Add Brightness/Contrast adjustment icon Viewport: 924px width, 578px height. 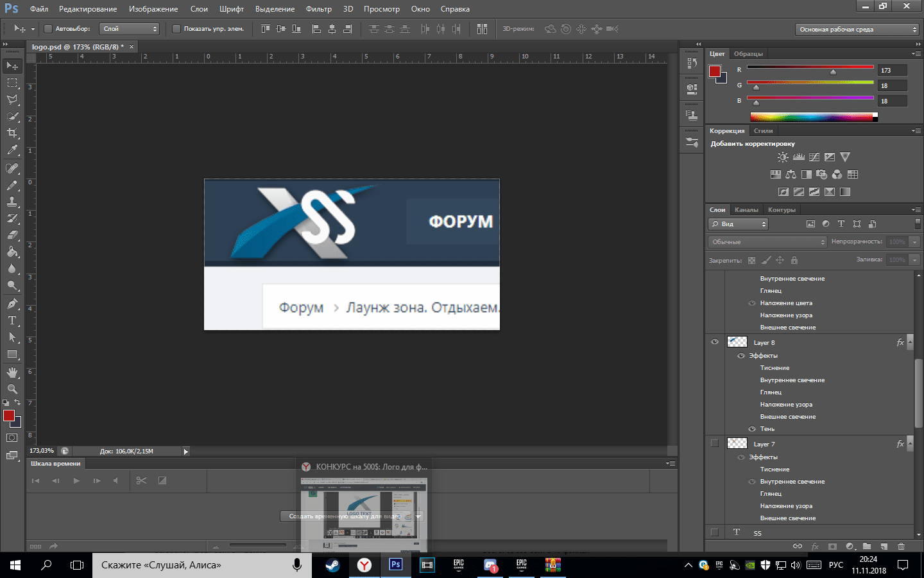[x=783, y=157]
